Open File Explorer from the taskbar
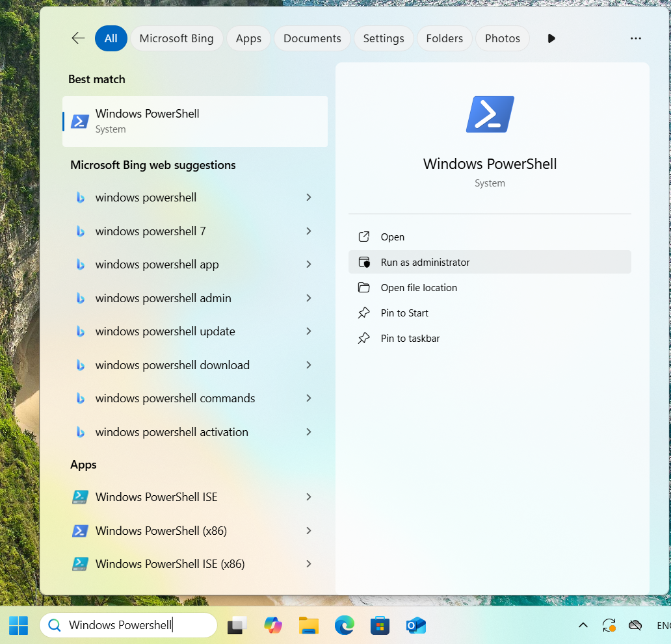This screenshot has width=671, height=644. 309,626
